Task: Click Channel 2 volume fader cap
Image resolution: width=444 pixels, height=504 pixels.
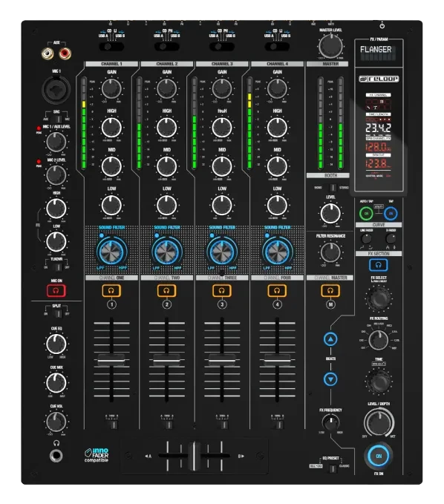Action: (x=166, y=360)
